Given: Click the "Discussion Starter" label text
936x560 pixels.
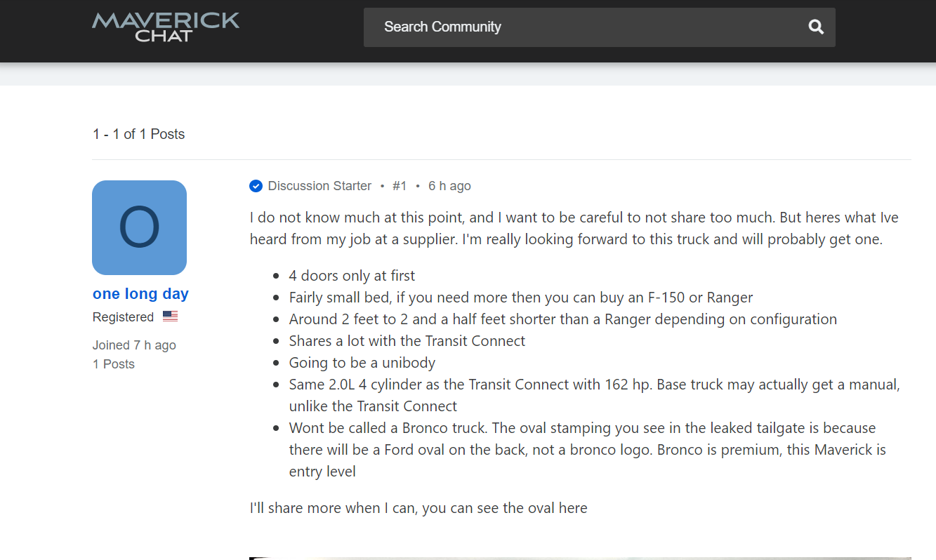Looking at the screenshot, I should tap(319, 186).
